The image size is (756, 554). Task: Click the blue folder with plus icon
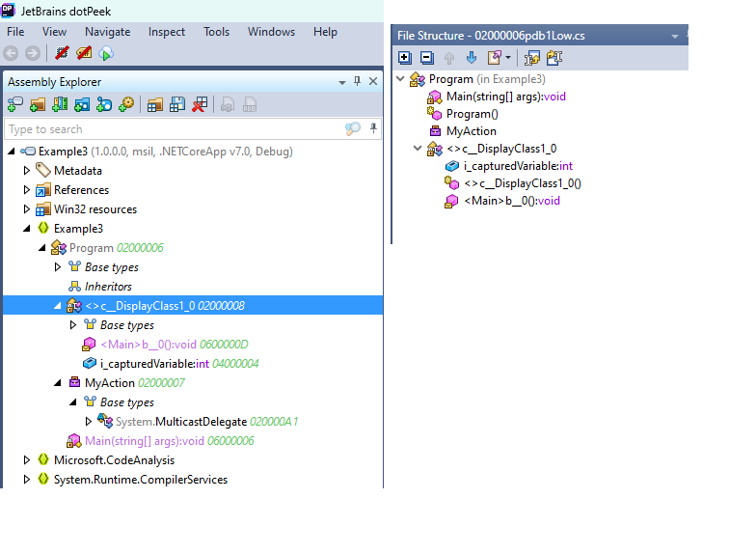coord(82,104)
